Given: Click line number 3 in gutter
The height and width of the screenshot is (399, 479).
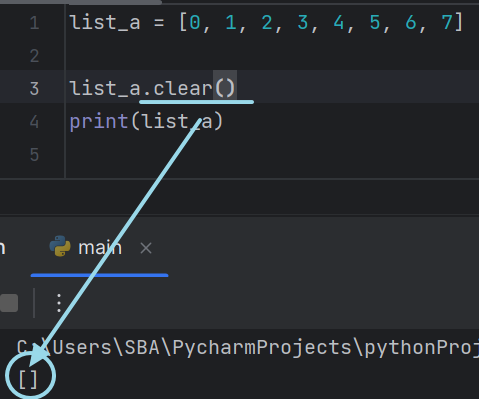Looking at the screenshot, I should 34,89.
